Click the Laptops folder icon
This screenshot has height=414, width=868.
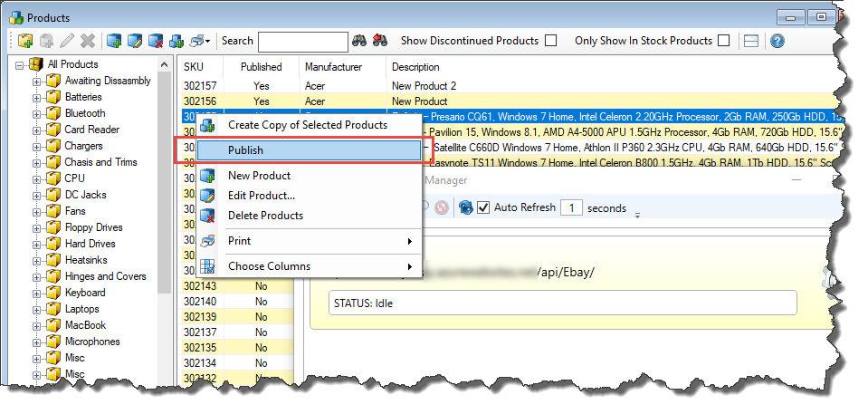[53, 309]
